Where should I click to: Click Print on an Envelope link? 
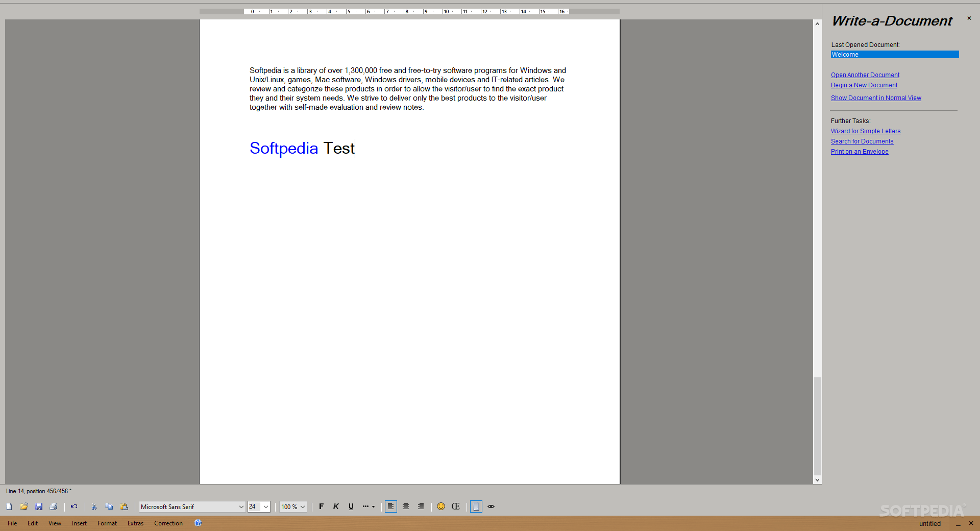point(860,152)
